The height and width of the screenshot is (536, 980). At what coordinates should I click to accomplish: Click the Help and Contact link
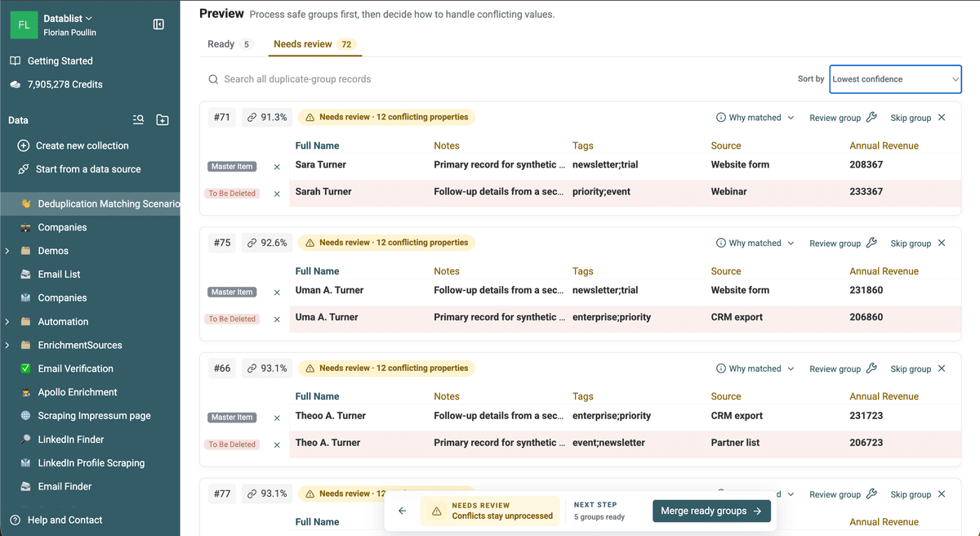(65, 520)
